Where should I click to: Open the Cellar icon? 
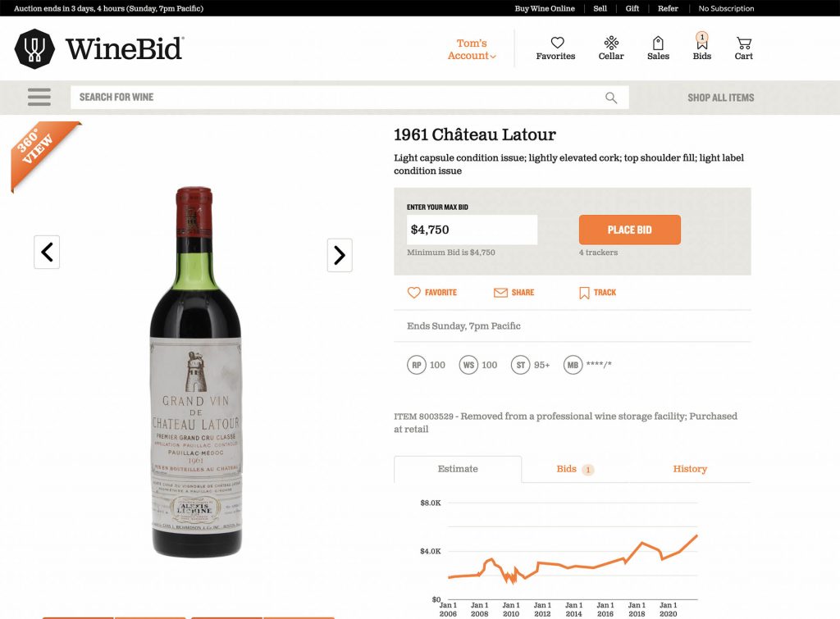click(611, 43)
